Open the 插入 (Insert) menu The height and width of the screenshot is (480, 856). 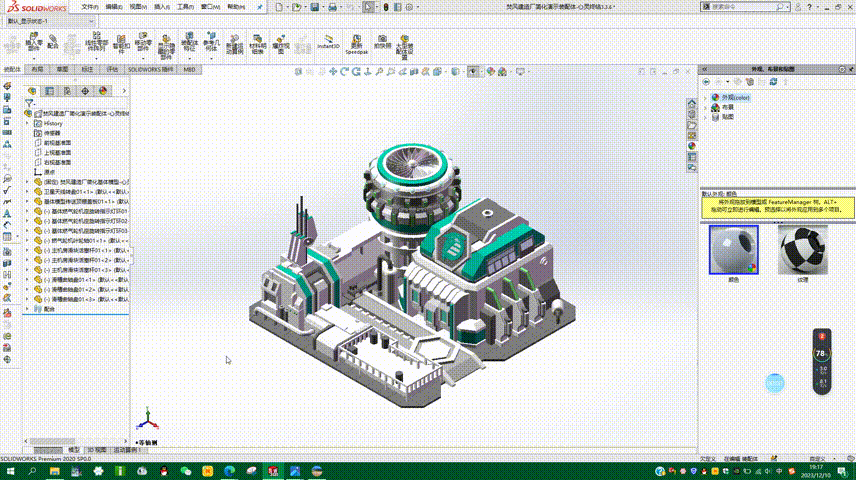pyautogui.click(x=162, y=7)
